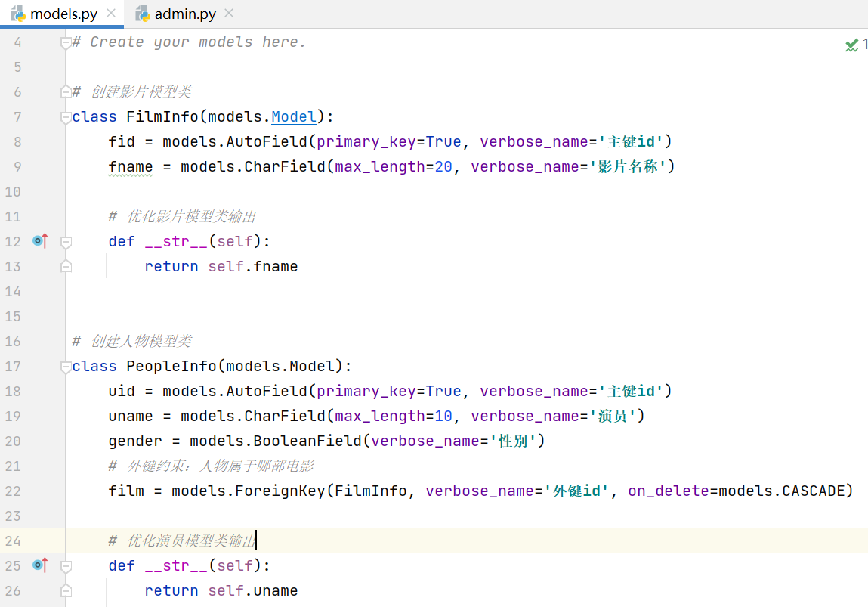Click on BooleanField in the gender line

coord(307,441)
